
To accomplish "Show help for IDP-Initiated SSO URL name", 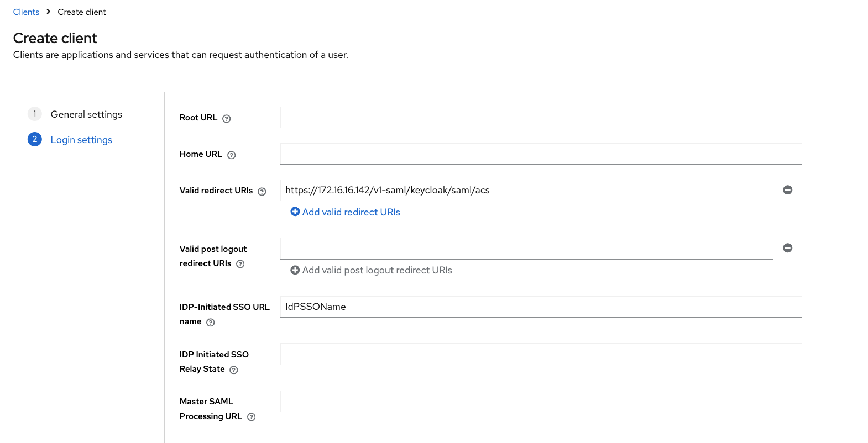I will coord(210,322).
